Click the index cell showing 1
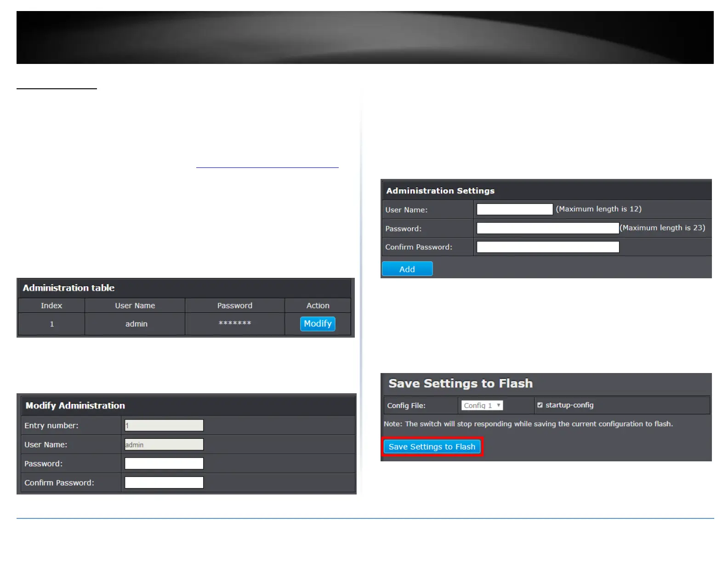 (x=52, y=324)
